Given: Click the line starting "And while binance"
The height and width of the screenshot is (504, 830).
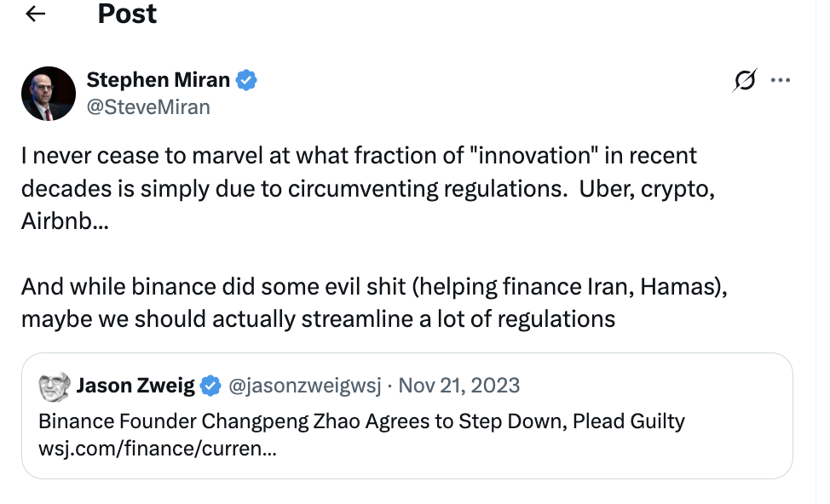Looking at the screenshot, I should pos(374,287).
